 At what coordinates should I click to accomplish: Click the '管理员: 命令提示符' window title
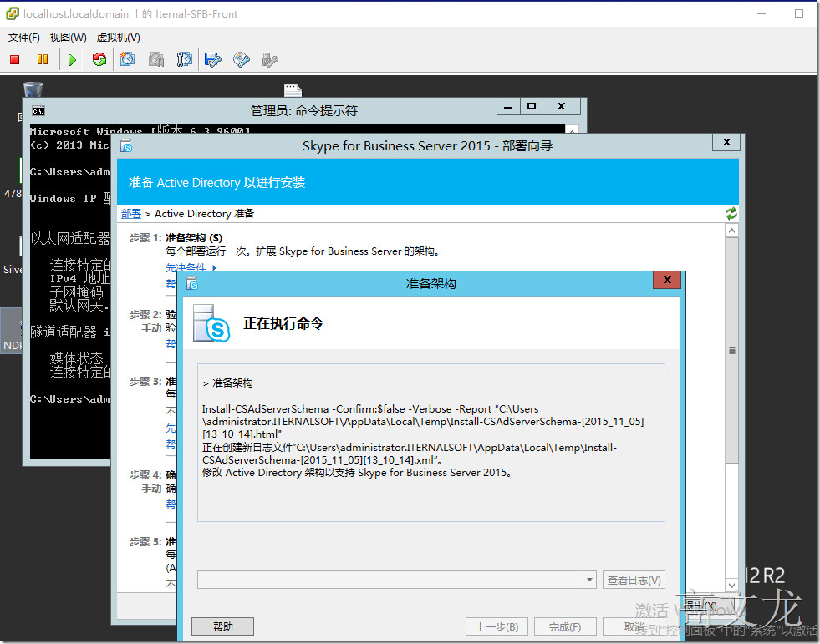pyautogui.click(x=303, y=111)
